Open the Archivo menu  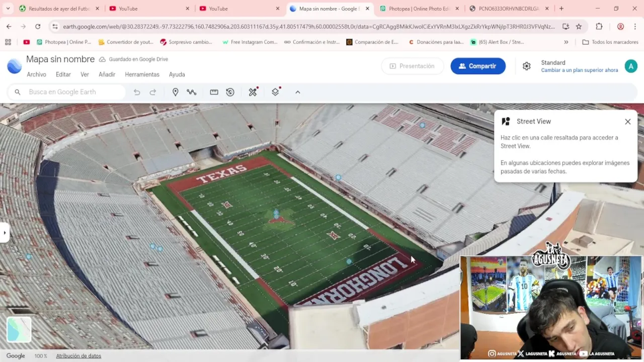pyautogui.click(x=36, y=74)
